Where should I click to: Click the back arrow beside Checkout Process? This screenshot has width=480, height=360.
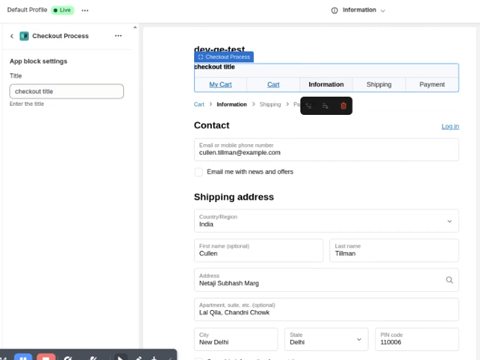(12, 36)
